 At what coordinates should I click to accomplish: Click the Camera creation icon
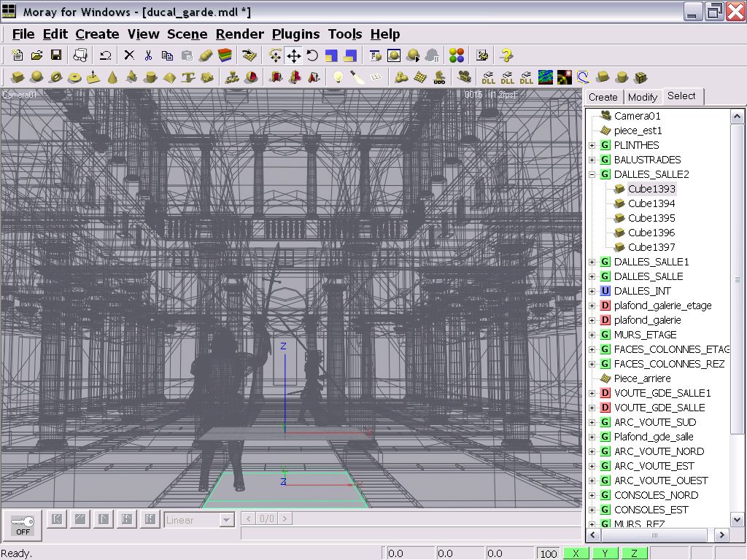[x=464, y=77]
